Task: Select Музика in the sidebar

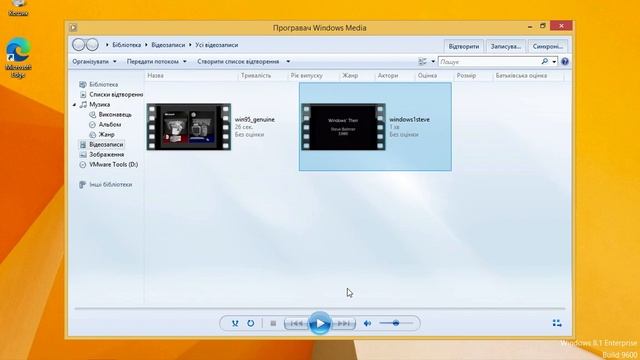Action: click(x=99, y=104)
